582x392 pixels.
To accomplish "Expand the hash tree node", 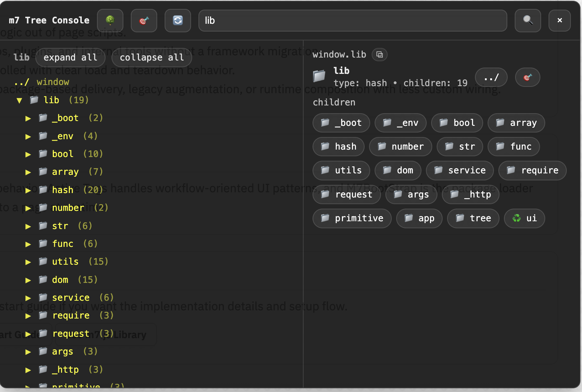I will (28, 190).
